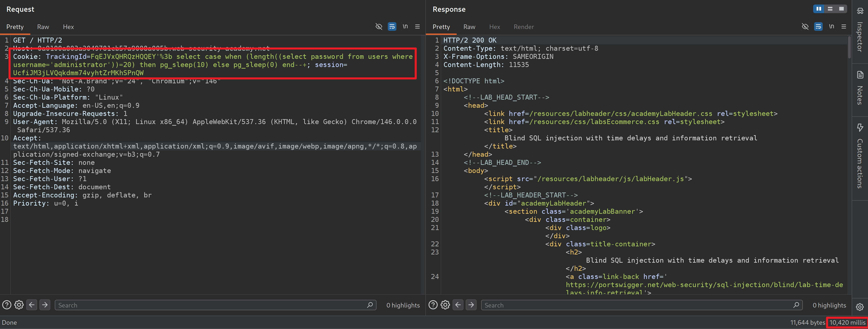Click Response search help question icon

click(x=433, y=305)
